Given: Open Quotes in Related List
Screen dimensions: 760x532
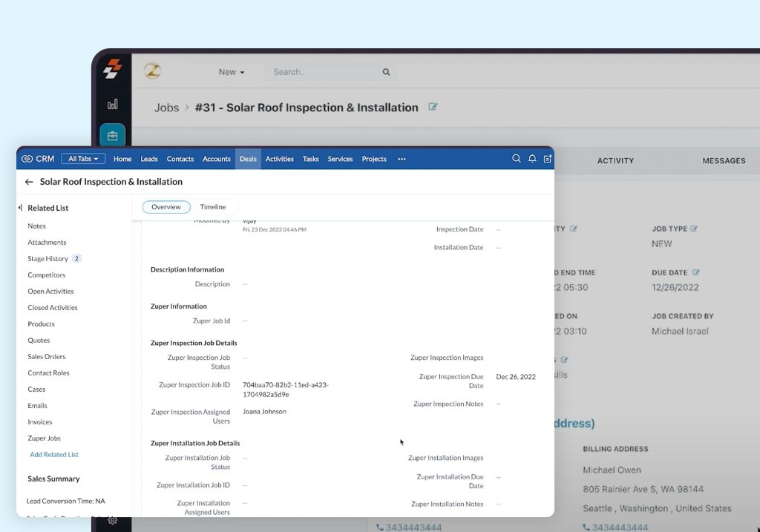Looking at the screenshot, I should coord(39,340).
